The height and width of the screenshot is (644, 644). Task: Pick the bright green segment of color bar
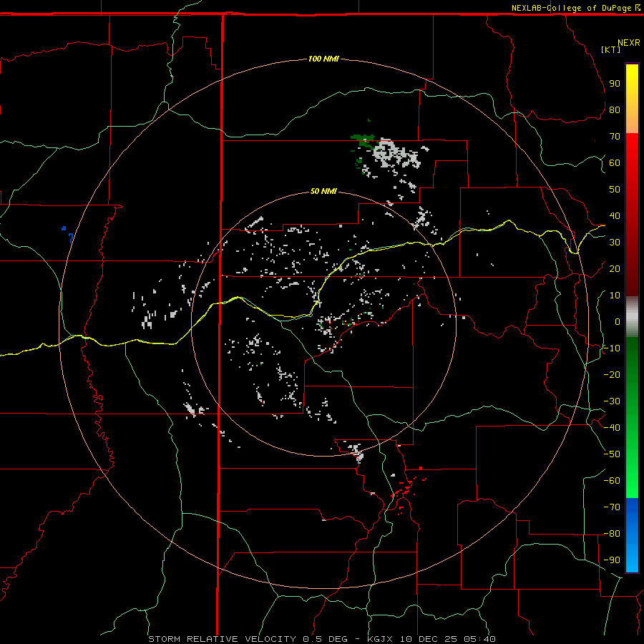632,417
